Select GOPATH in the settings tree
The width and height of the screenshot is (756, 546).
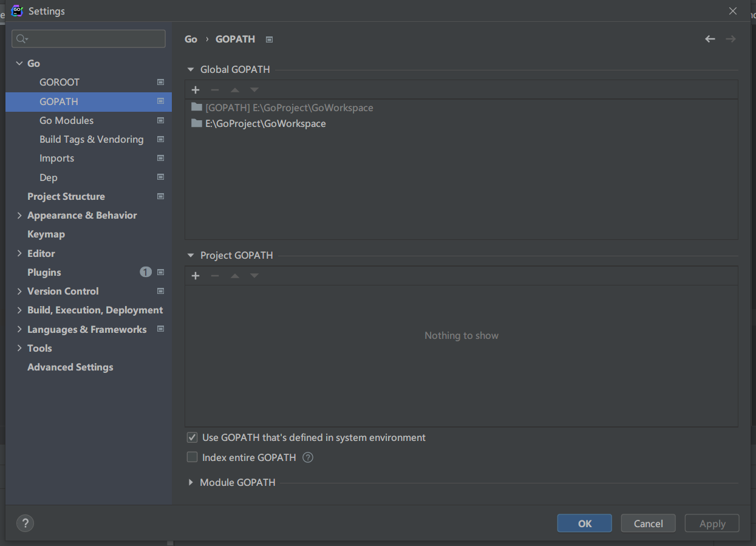click(89, 101)
